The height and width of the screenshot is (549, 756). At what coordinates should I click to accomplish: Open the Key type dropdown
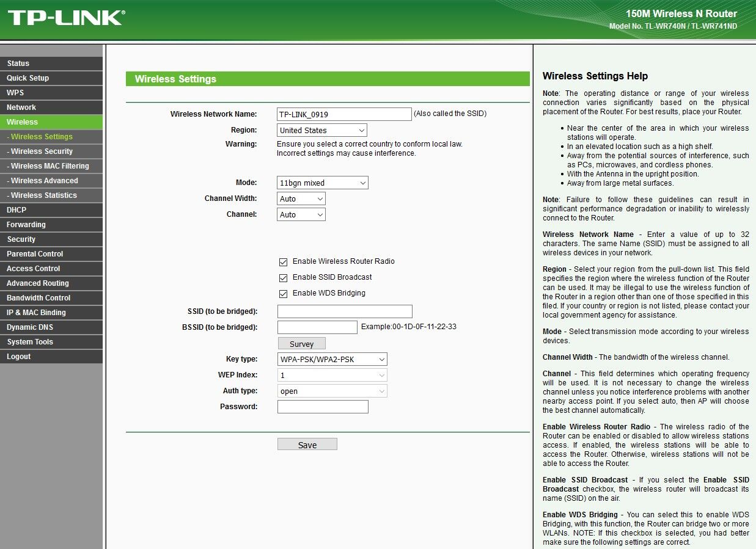[332, 359]
